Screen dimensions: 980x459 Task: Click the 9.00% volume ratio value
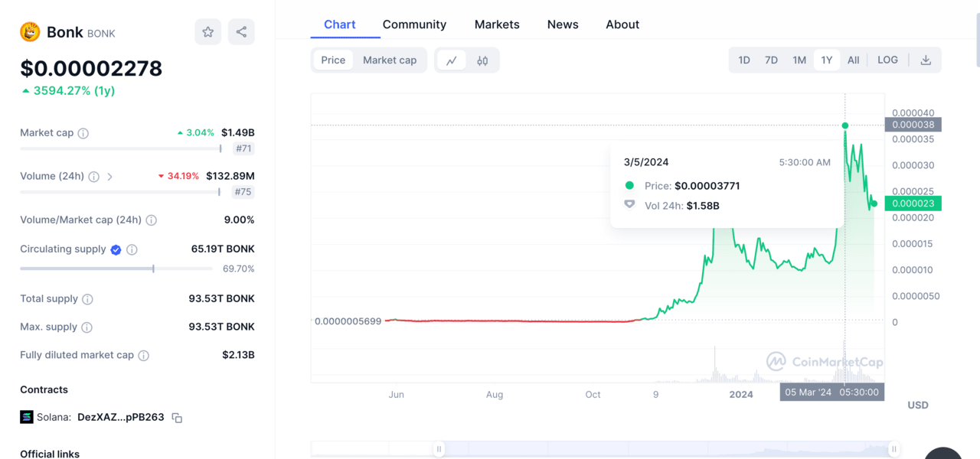coord(239,220)
